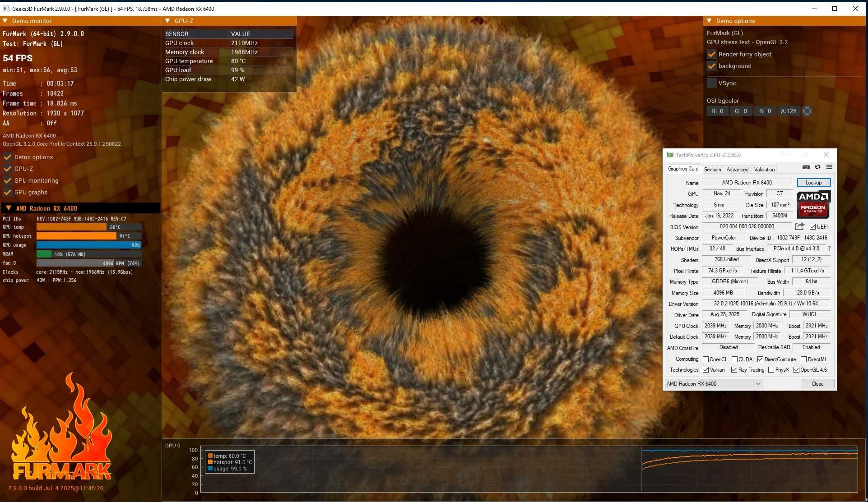Image resolution: width=868 pixels, height=502 pixels.
Task: Collapse the Demo monitor panel
Action: [5, 21]
